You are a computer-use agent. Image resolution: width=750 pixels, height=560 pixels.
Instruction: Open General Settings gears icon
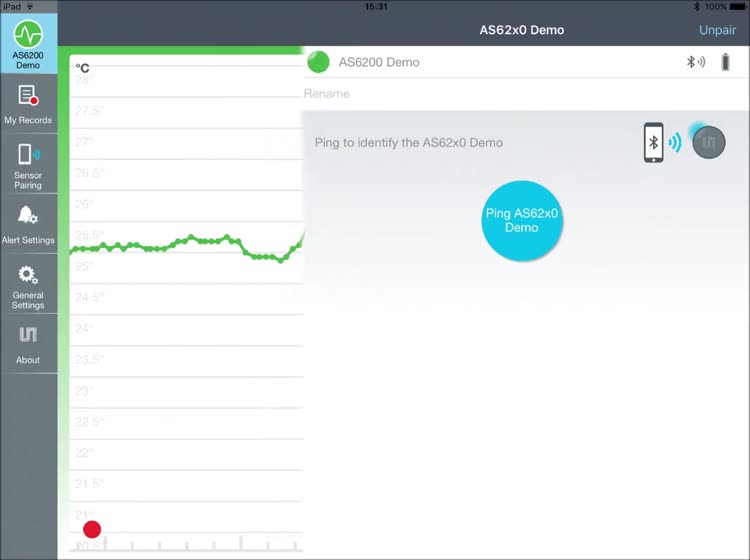click(x=28, y=284)
